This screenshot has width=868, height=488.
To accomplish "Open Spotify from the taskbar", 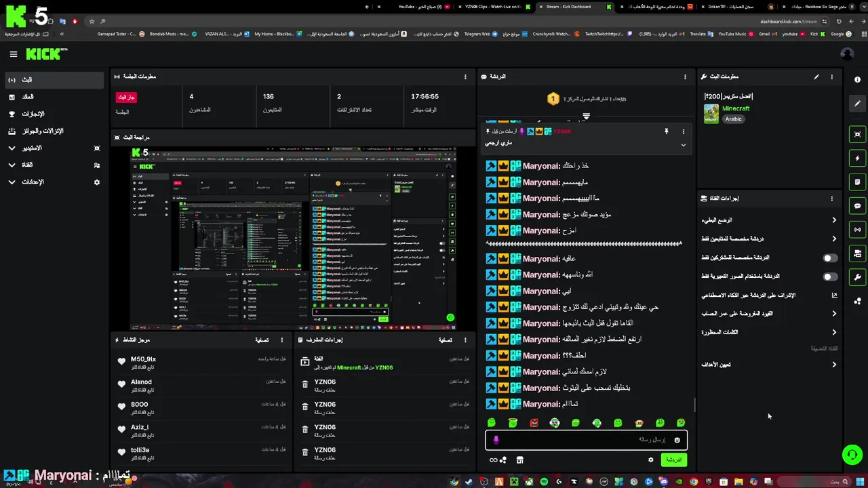I will point(544,482).
